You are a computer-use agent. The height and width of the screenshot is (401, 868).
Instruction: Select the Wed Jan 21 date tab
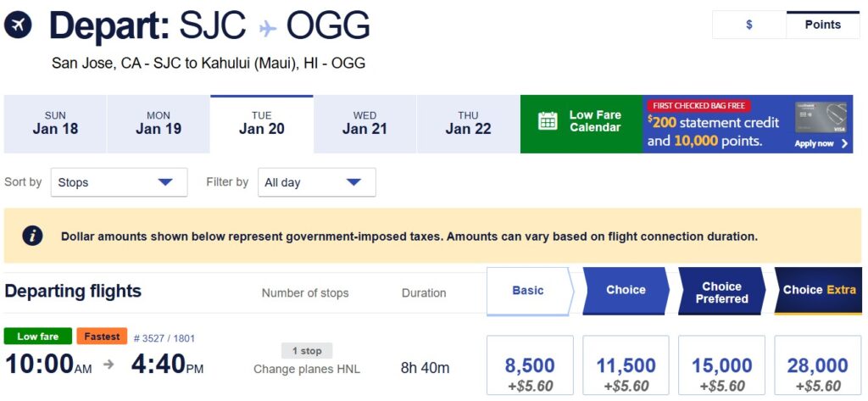pos(364,124)
